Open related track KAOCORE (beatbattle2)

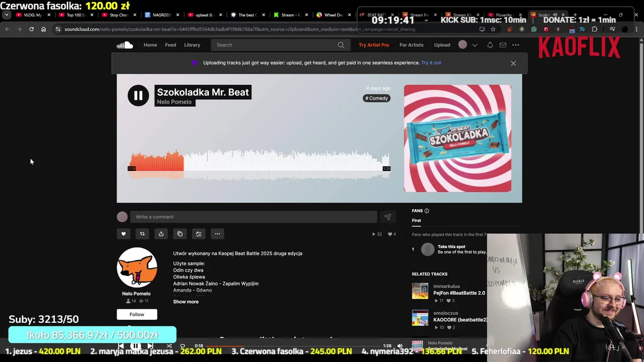click(460, 320)
